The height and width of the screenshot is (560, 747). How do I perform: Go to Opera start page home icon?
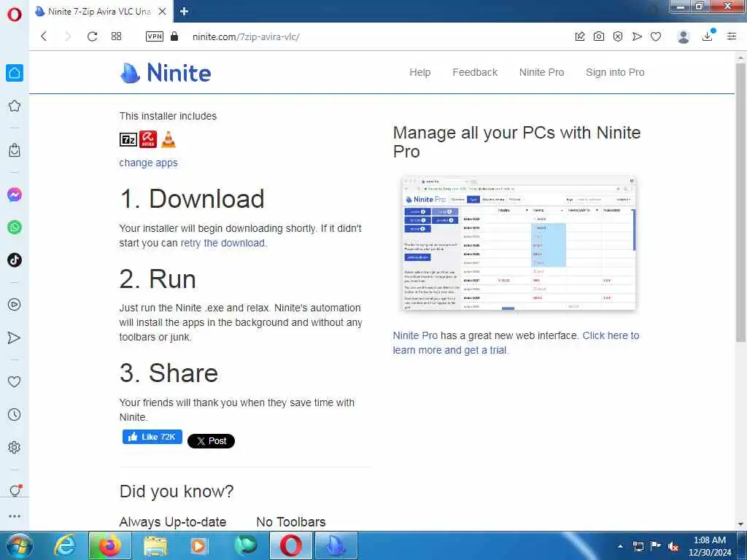tap(15, 73)
